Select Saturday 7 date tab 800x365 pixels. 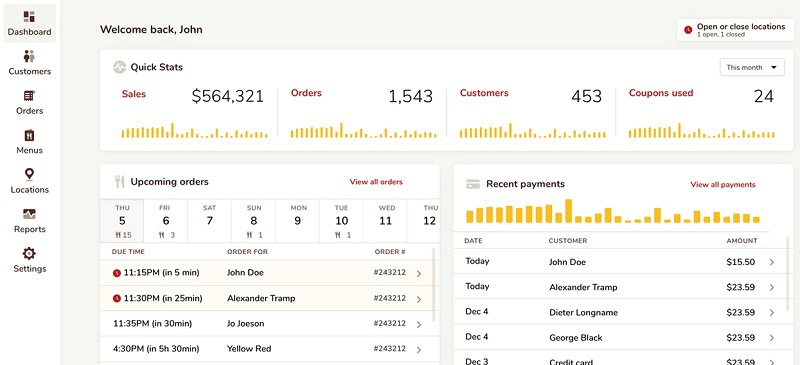pos(209,221)
